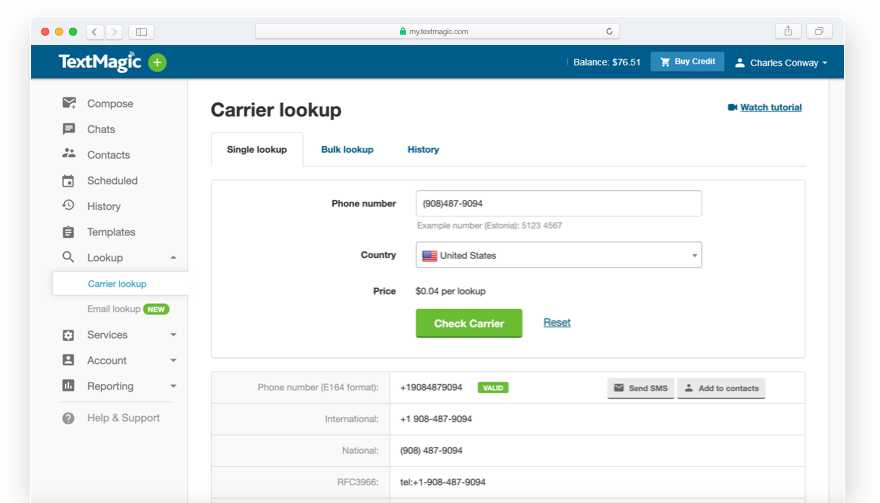
Task: Click the RFC3966 value tel:+1-908-487-9094
Action: coord(443,482)
